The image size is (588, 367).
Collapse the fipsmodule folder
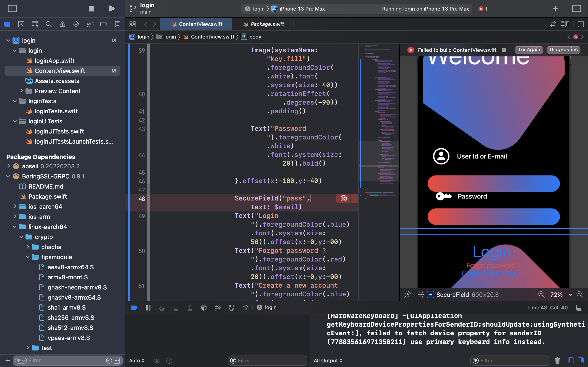[28, 257]
